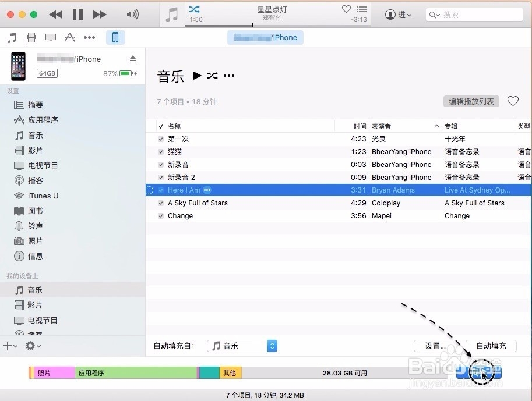Image resolution: width=532 pixels, height=401 pixels.
Task: Eject the iPhone
Action: tap(133, 59)
